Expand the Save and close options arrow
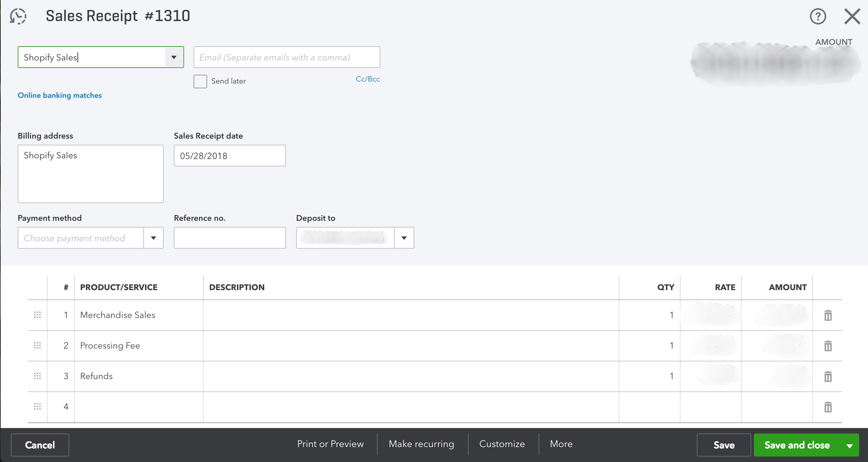This screenshot has width=868, height=462. click(x=850, y=445)
